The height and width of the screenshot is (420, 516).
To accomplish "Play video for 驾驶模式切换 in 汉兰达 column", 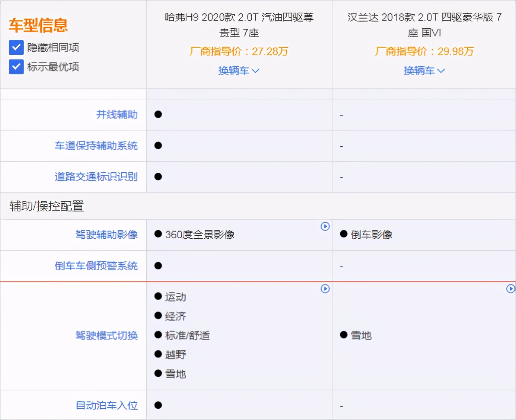I will (x=511, y=289).
